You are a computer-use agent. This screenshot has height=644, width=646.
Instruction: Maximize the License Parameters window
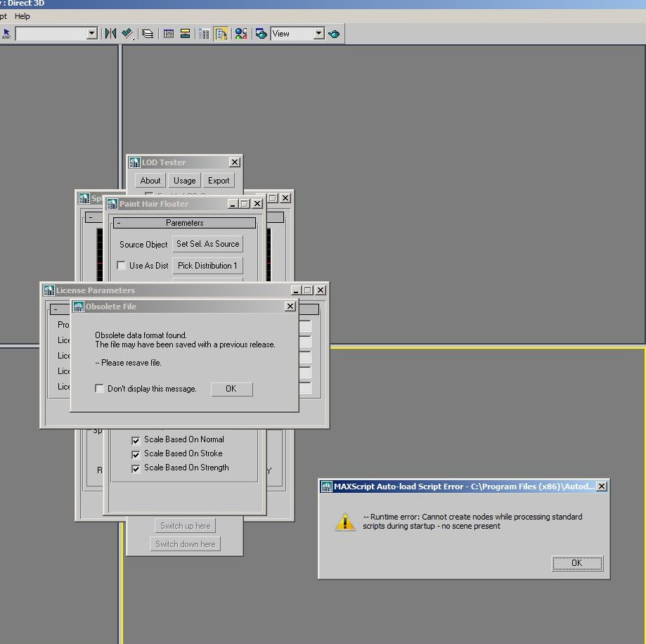308,290
